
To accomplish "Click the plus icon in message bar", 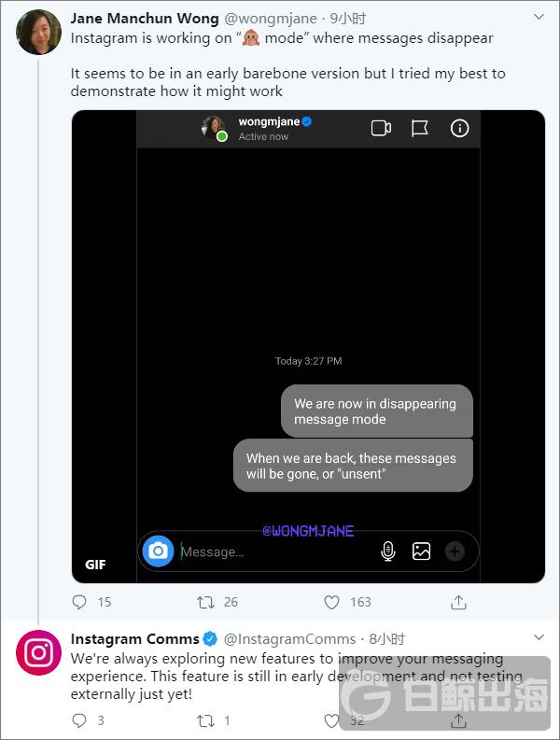I will pos(455,552).
